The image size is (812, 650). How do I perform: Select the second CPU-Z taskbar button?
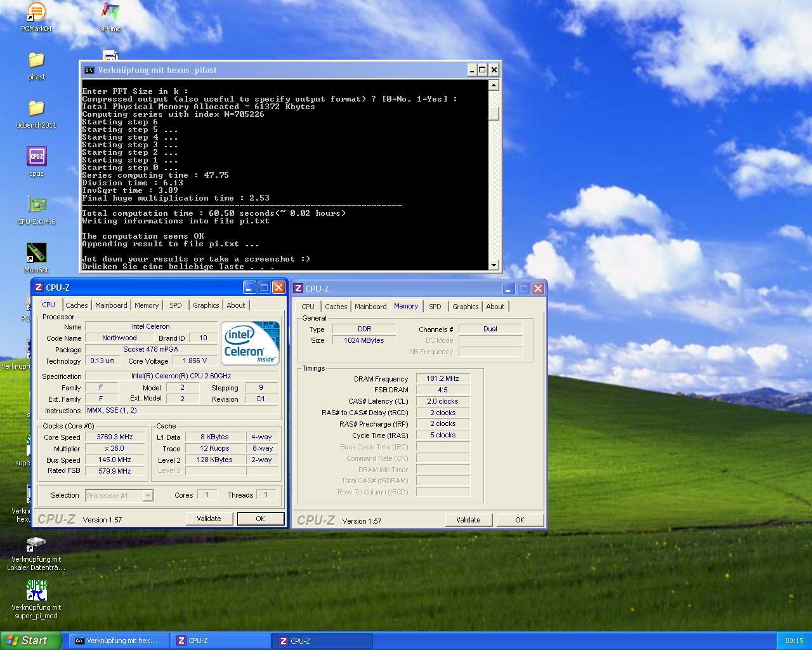tap(324, 641)
